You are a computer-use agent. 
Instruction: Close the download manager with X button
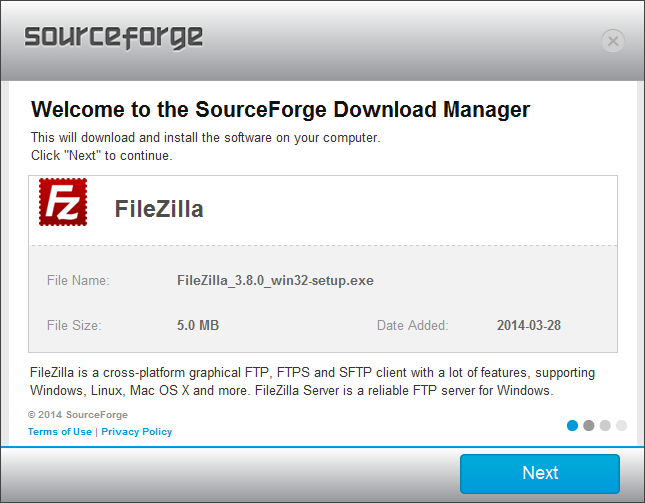pos(613,41)
